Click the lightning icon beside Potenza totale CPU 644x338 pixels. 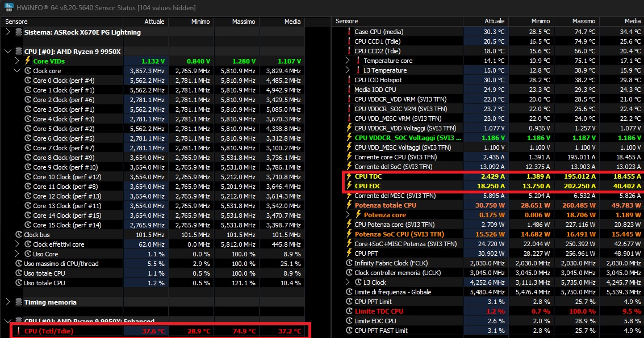[x=349, y=205]
